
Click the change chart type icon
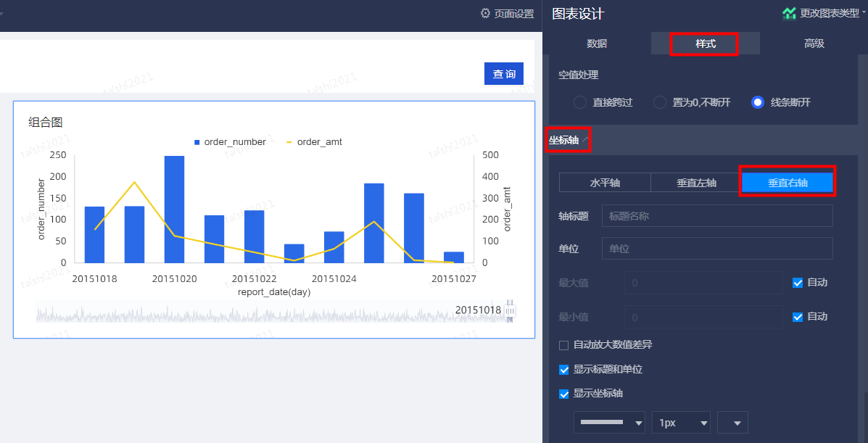(789, 13)
